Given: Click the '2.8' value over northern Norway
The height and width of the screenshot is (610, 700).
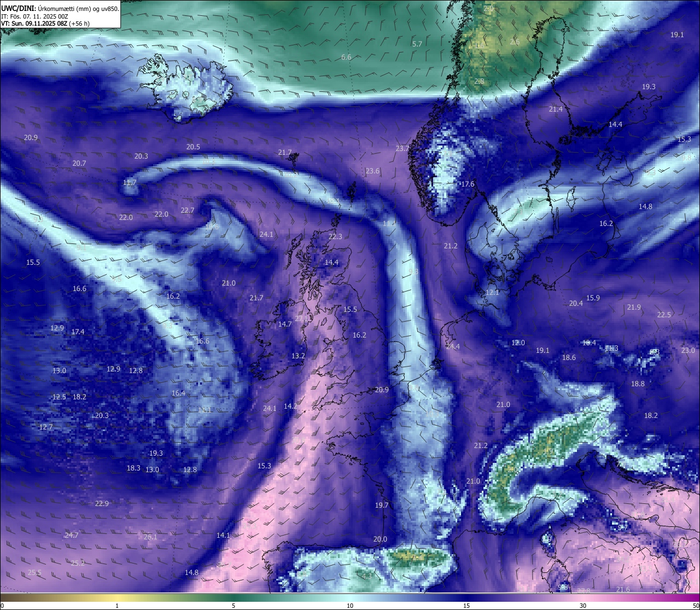Looking at the screenshot, I should [x=479, y=82].
